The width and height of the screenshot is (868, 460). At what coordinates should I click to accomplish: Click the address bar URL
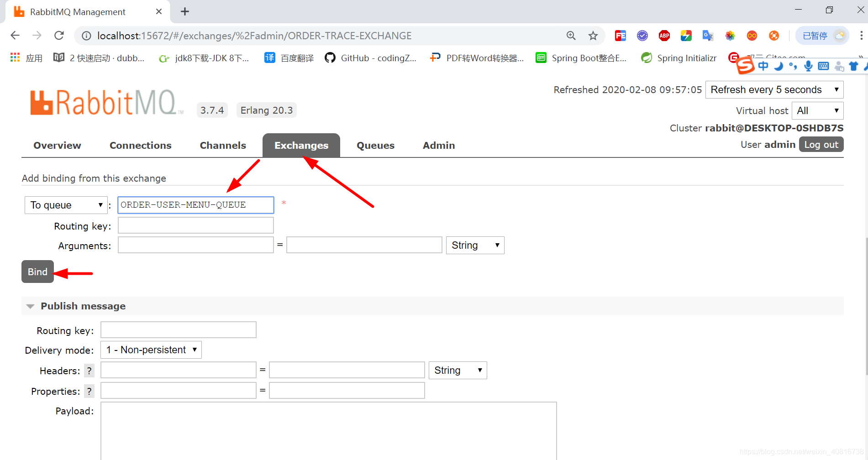[x=254, y=36]
